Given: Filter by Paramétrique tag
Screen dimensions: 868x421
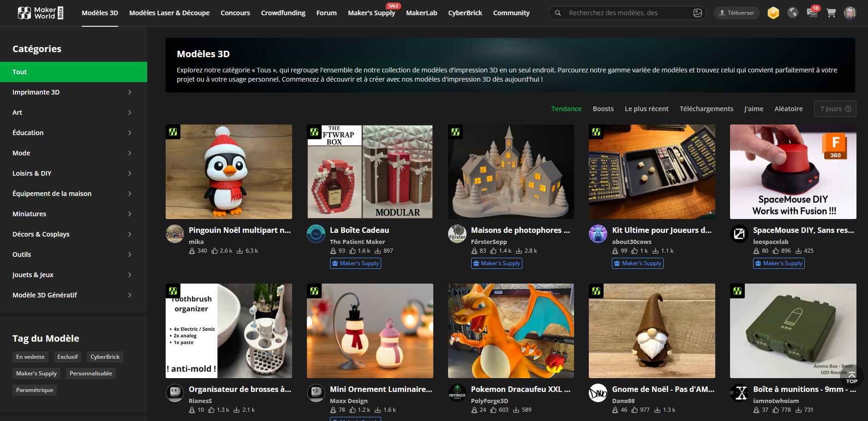Looking at the screenshot, I should pos(35,390).
